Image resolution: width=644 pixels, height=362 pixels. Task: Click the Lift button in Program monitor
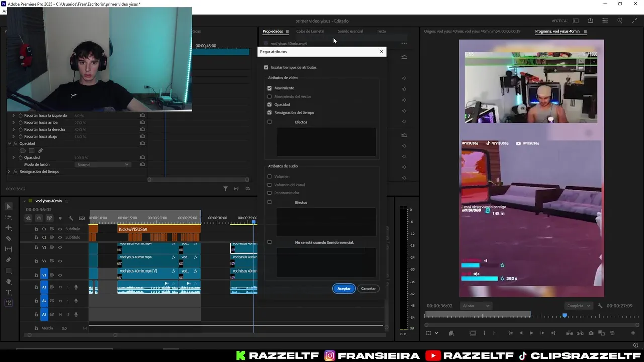click(x=569, y=333)
